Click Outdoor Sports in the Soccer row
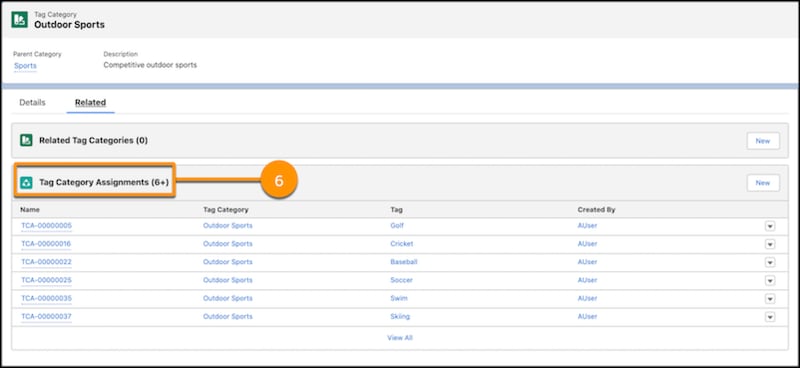The width and height of the screenshot is (800, 368). (228, 280)
